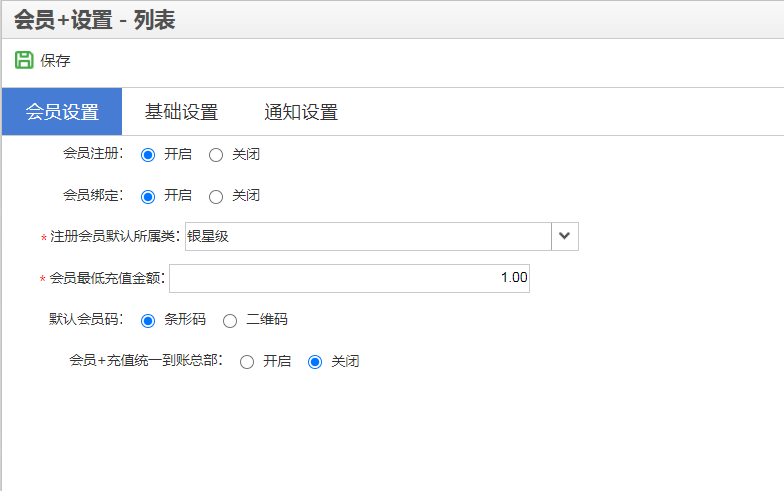Click the 关闭 label beside 会员注册
The height and width of the screenshot is (491, 784).
(246, 154)
